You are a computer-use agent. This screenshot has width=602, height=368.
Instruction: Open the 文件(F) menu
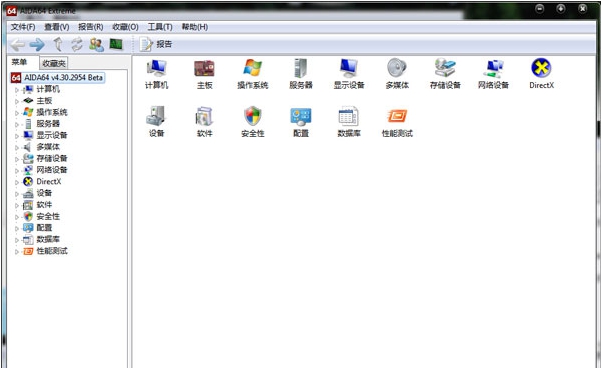23,27
